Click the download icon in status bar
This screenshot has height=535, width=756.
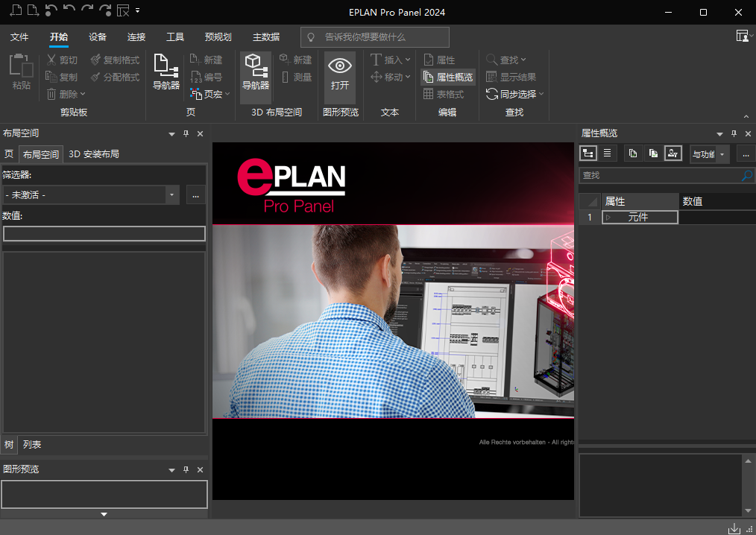click(734, 528)
